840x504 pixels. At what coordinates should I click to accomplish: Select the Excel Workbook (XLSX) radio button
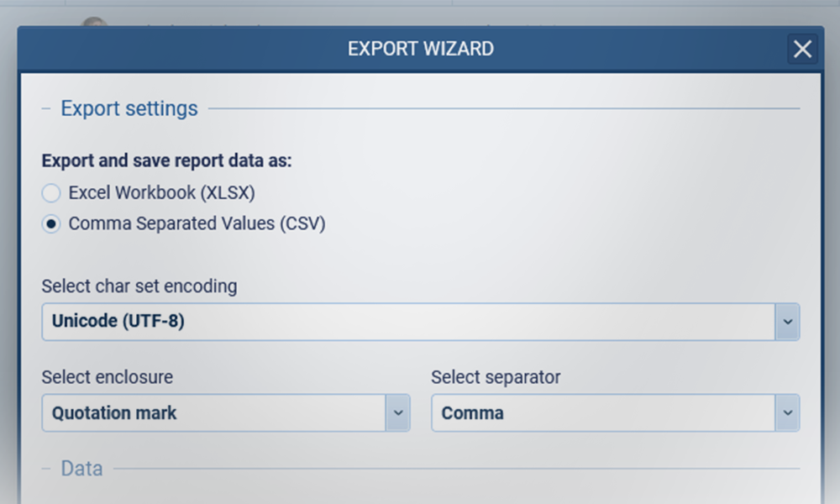click(51, 193)
